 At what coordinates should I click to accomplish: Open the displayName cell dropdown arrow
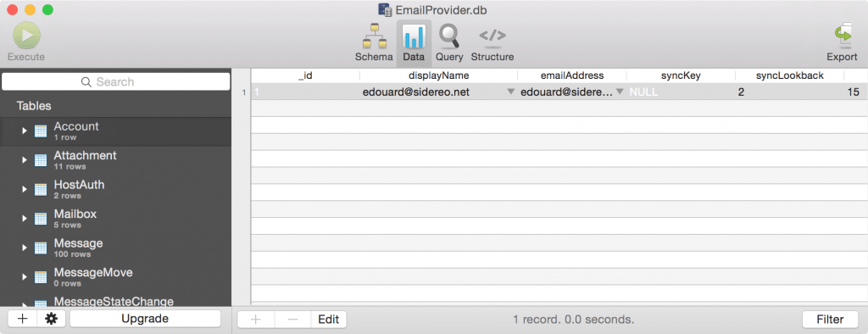[x=510, y=92]
